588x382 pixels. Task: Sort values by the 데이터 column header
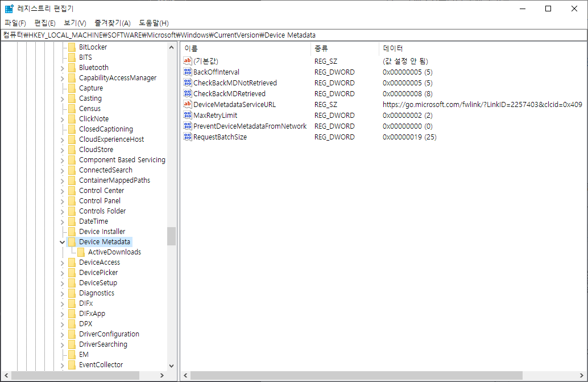pos(483,48)
